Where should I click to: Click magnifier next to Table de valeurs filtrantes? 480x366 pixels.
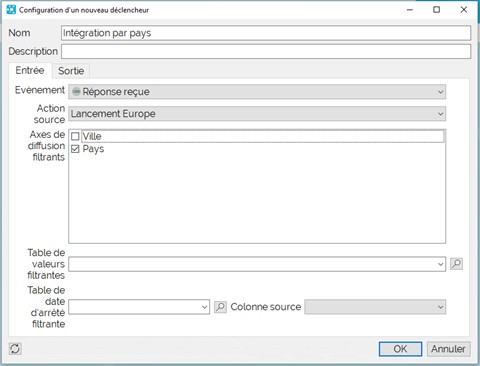coord(456,264)
